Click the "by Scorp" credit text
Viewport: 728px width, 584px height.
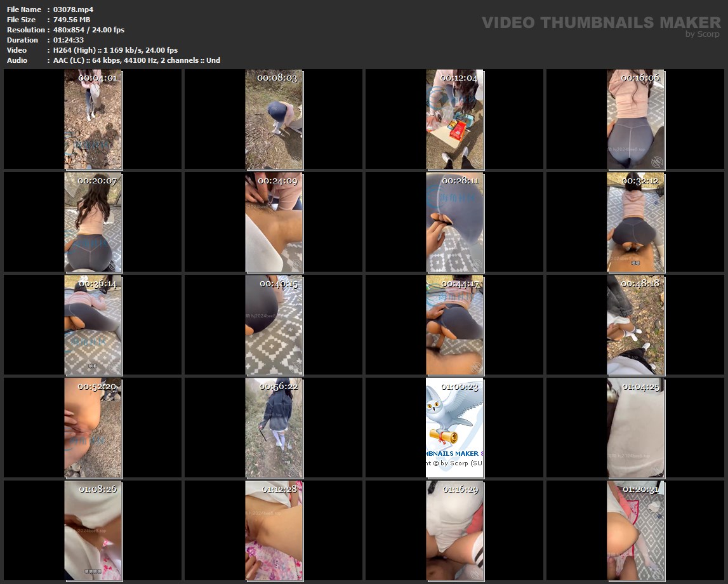[702, 34]
